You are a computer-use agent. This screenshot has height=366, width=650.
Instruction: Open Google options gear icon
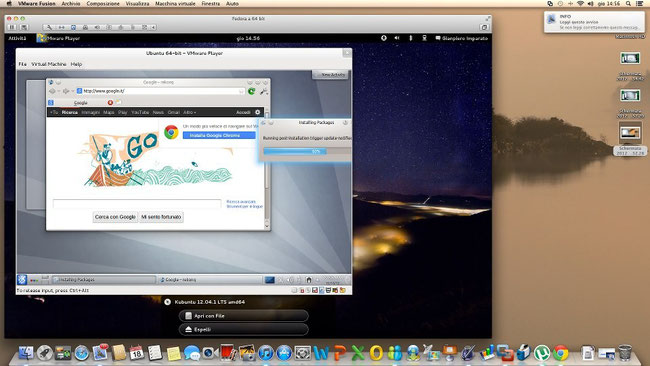click(257, 112)
